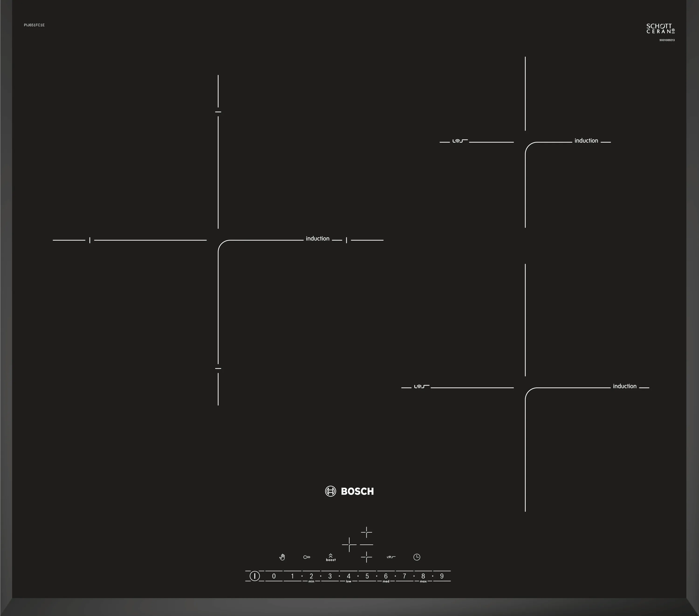
Task: Click the Bosch logo
Action: (349, 491)
